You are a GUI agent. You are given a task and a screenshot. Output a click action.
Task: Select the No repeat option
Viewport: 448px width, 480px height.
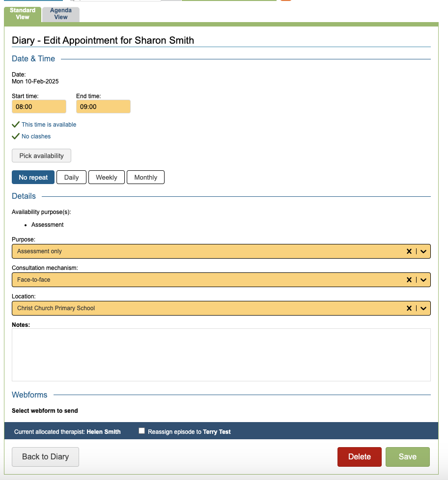(x=33, y=177)
